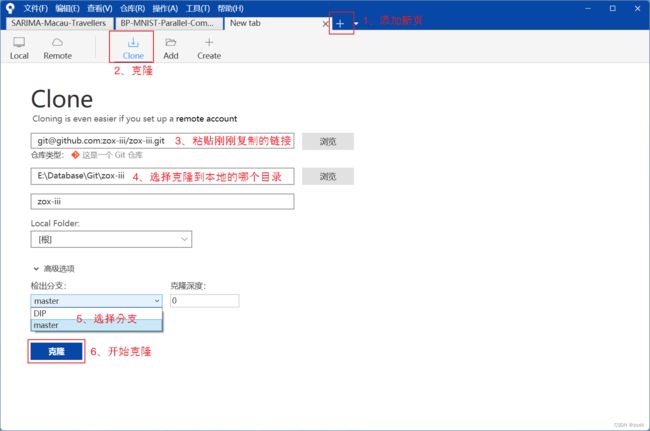Select master branch from list

coord(96,325)
